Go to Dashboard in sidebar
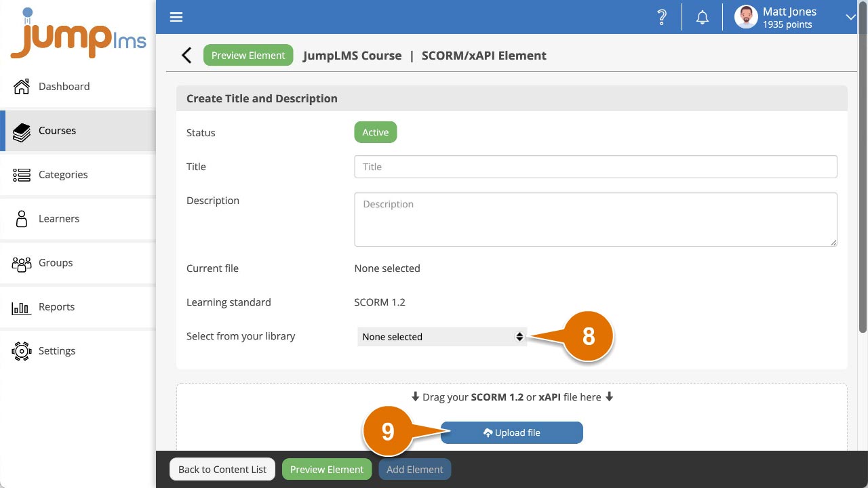The height and width of the screenshot is (488, 868). coord(78,87)
